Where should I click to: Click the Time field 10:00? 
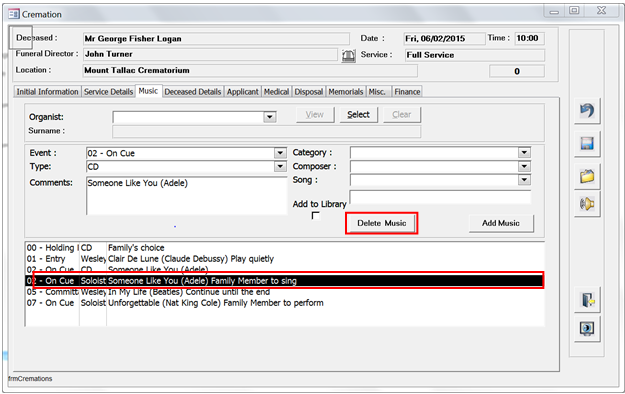(529, 39)
